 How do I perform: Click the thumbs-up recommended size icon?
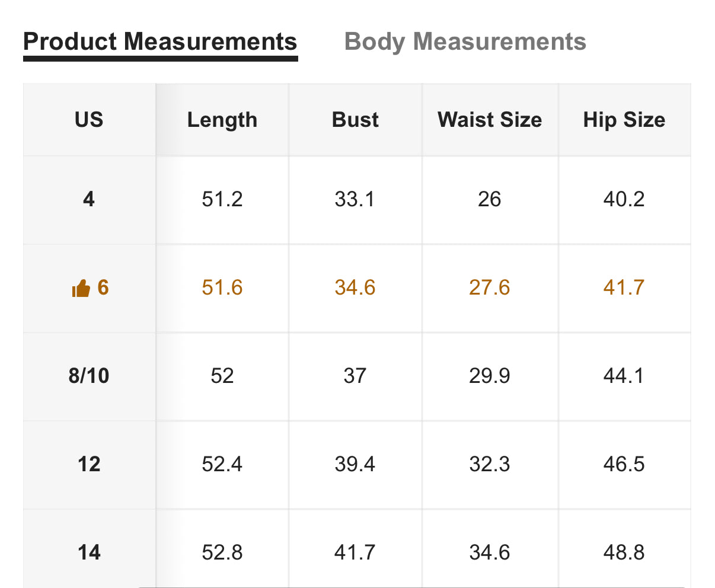point(81,289)
